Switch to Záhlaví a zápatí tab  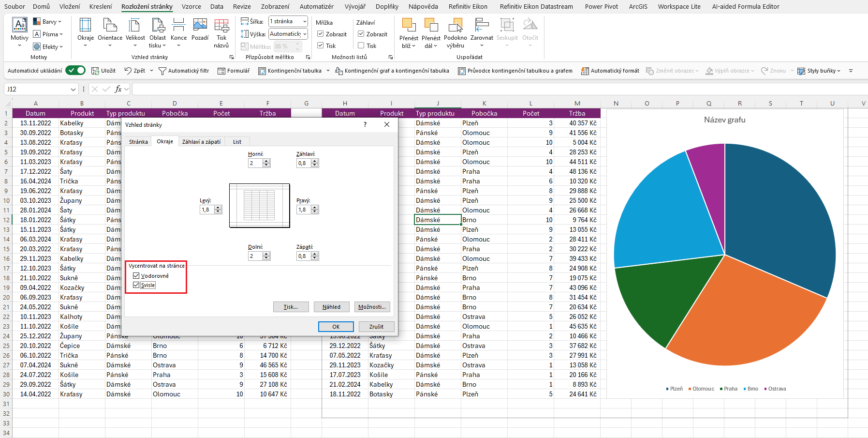pos(201,142)
